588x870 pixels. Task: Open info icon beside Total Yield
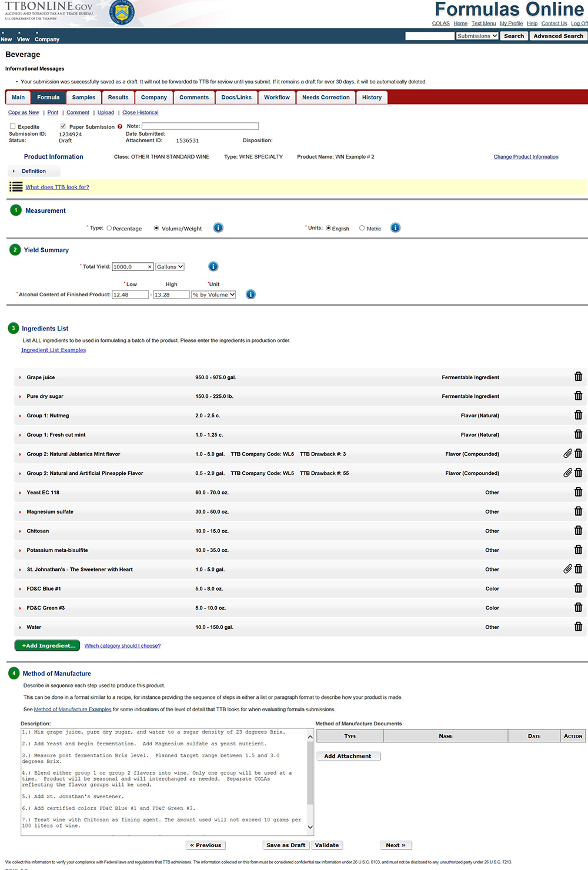[213, 266]
